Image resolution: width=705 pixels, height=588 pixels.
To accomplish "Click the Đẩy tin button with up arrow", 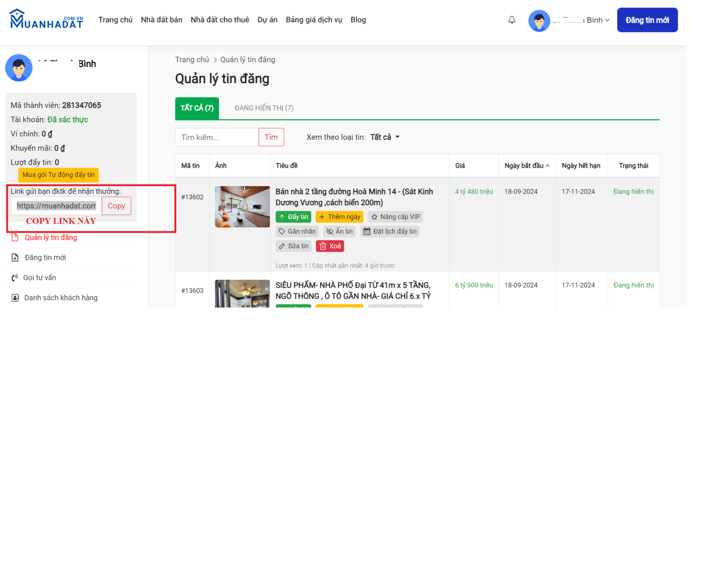I will 293,217.
